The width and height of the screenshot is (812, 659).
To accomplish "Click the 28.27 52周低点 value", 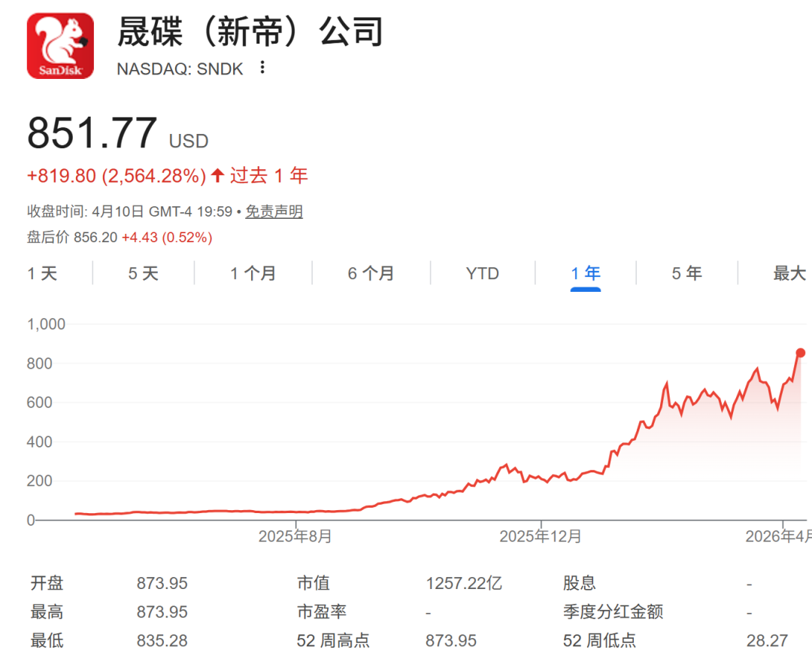I will [765, 640].
